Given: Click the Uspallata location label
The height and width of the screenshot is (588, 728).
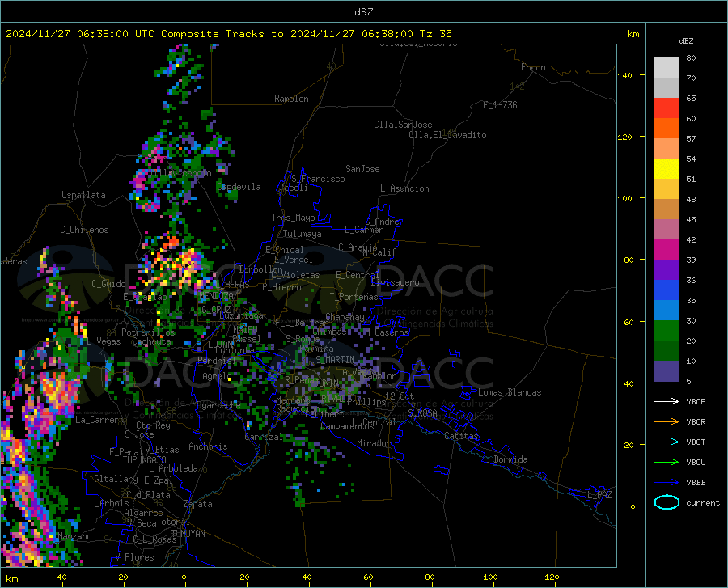Looking at the screenshot, I should (83, 195).
